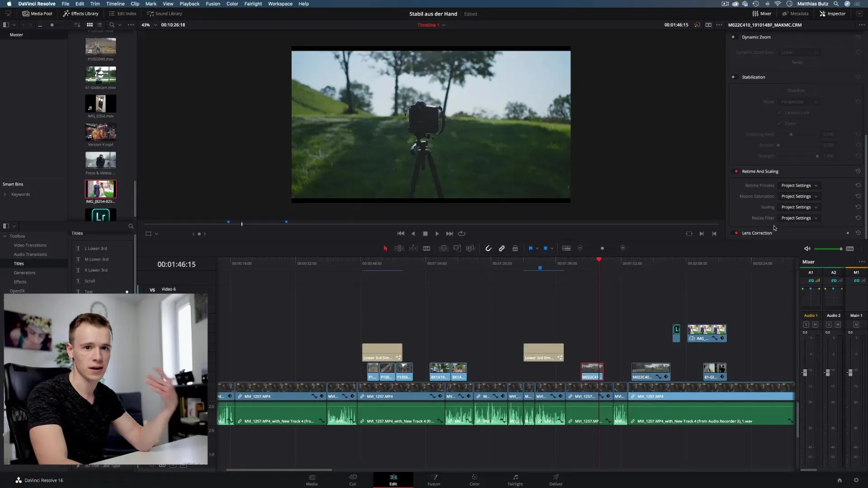Screen dimensions: 868x488
Task: Select the arrow Selection Mode tool
Action: pos(385,248)
